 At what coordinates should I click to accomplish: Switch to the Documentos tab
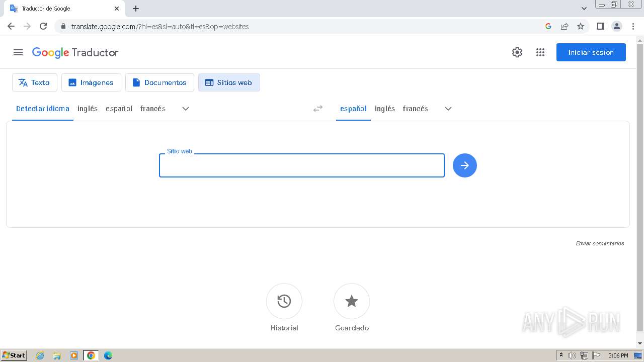point(159,82)
